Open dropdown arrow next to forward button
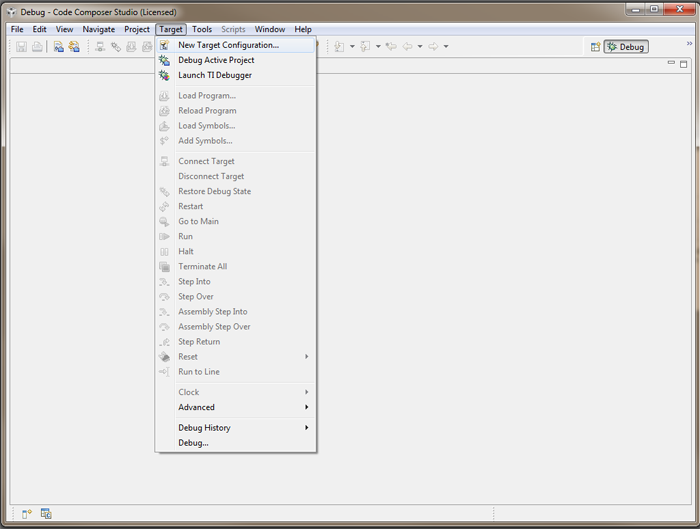Viewport: 700px width, 529px height. 446,47
